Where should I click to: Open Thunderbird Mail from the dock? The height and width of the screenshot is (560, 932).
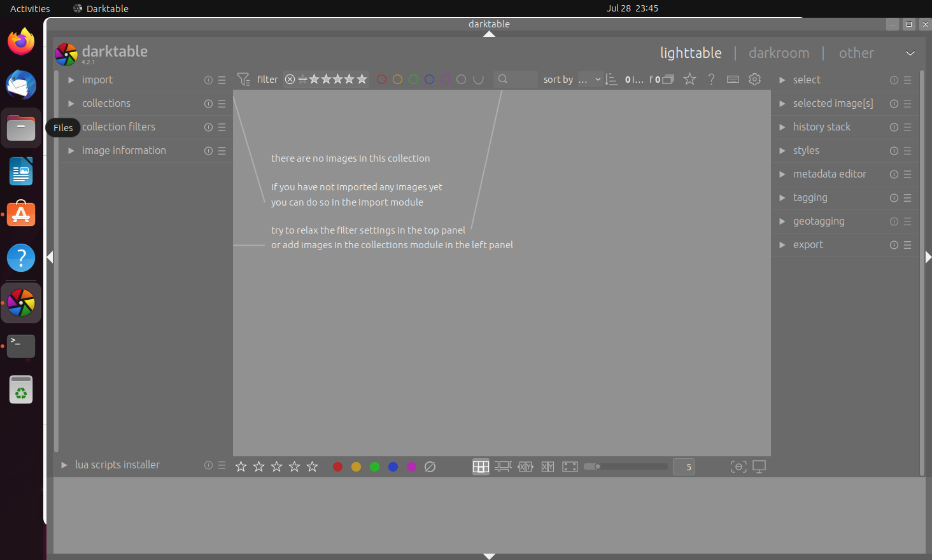[21, 85]
